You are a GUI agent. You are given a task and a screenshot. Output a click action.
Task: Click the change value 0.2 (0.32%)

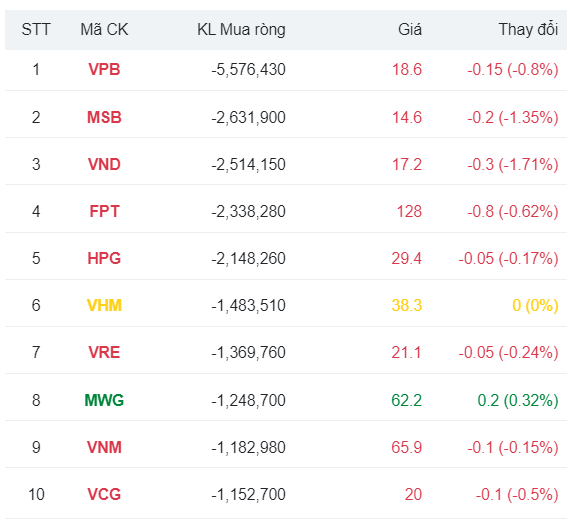click(x=518, y=400)
